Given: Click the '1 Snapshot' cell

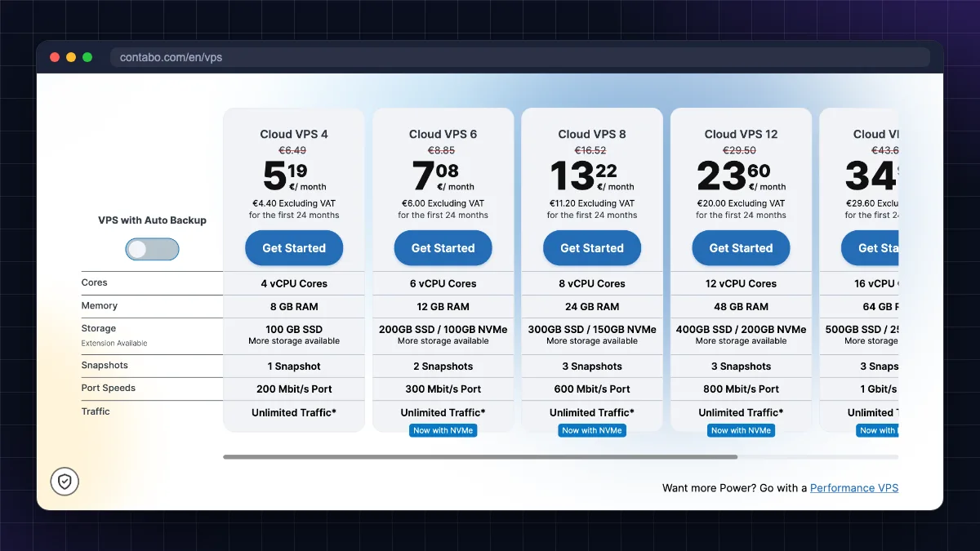Looking at the screenshot, I should click(x=294, y=367).
